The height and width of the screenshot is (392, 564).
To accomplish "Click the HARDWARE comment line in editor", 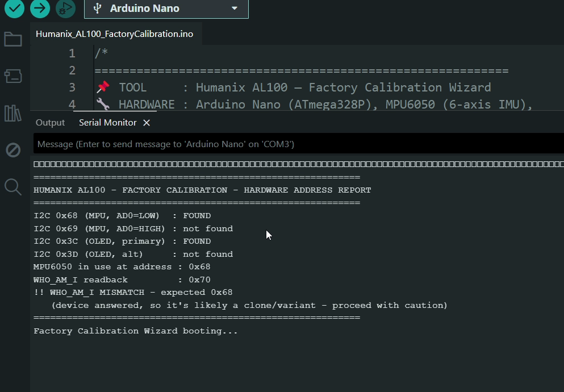I will point(314,105).
